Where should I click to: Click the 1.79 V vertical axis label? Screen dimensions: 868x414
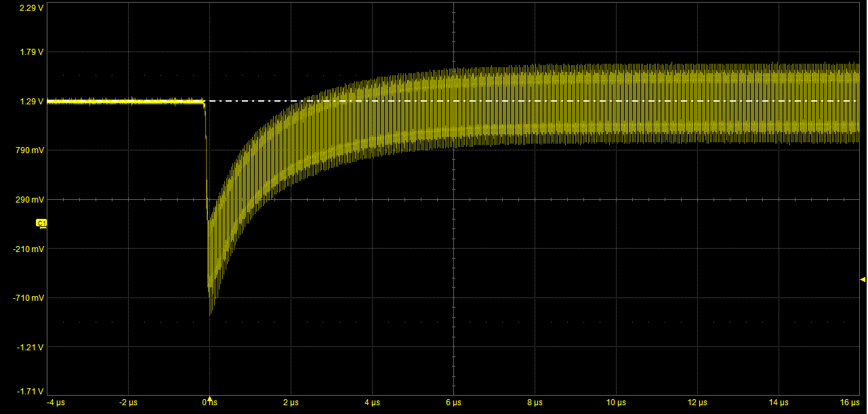click(x=32, y=52)
